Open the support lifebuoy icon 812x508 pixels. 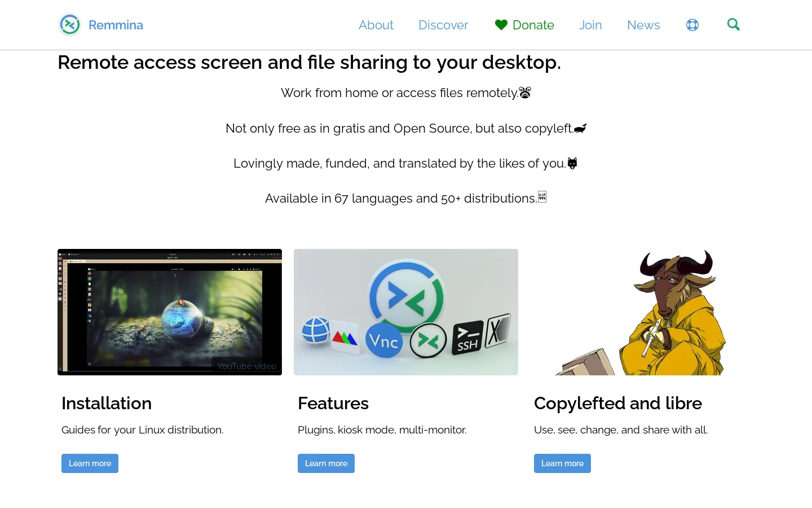[x=692, y=25]
